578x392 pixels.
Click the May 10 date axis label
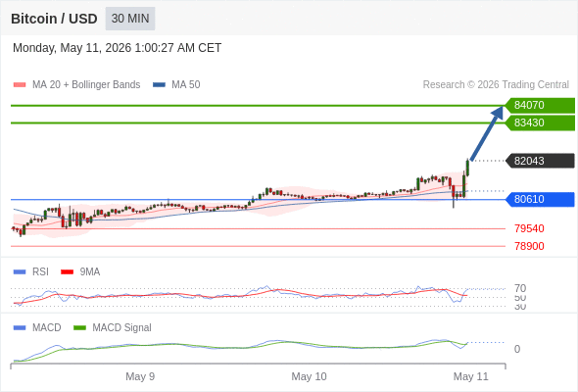pos(309,376)
